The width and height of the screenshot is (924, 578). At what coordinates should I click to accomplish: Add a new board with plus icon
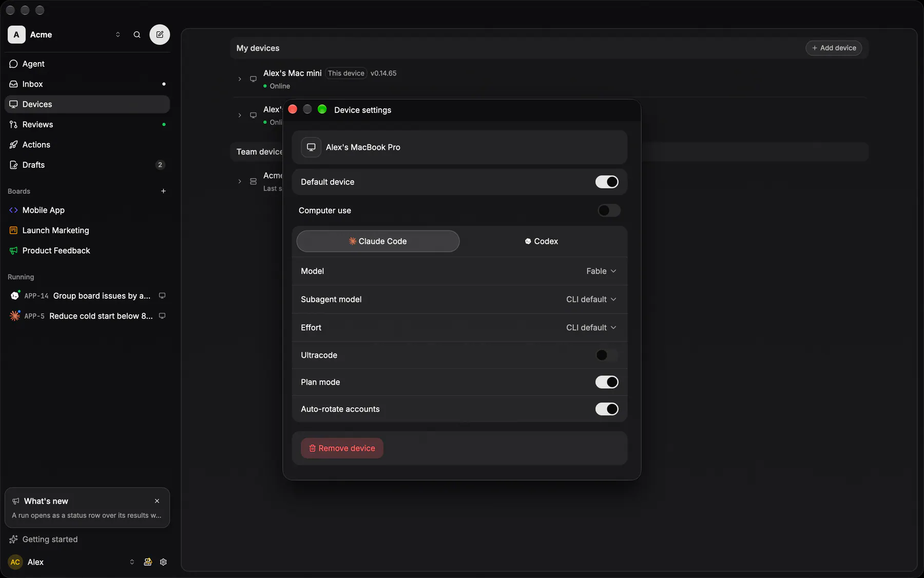tap(163, 191)
